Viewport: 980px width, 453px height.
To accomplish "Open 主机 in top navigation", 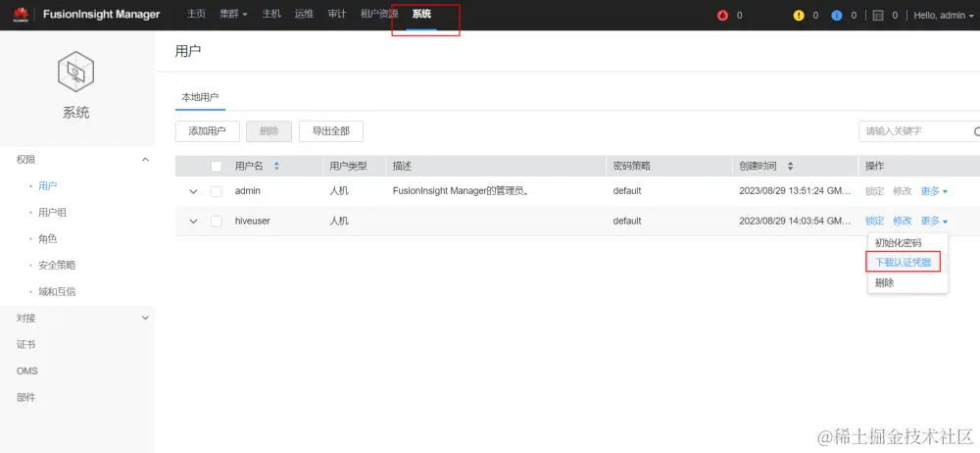I will pos(271,15).
